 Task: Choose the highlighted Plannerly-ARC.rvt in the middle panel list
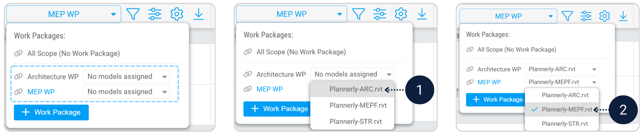tap(356, 89)
